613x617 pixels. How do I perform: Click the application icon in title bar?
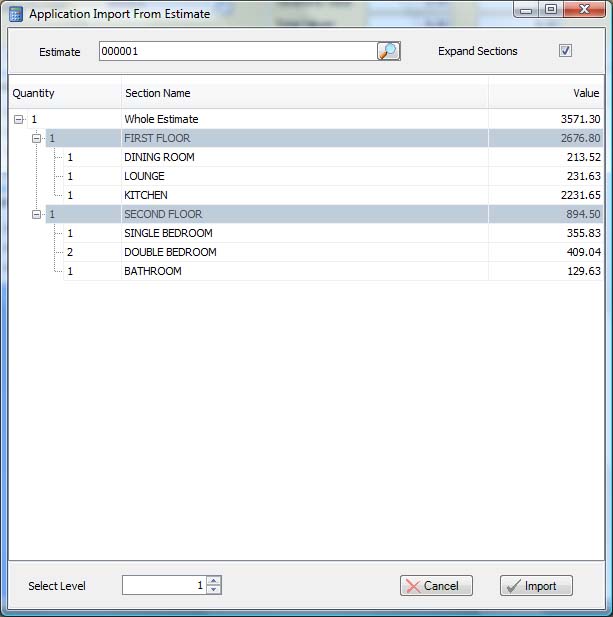coord(16,14)
